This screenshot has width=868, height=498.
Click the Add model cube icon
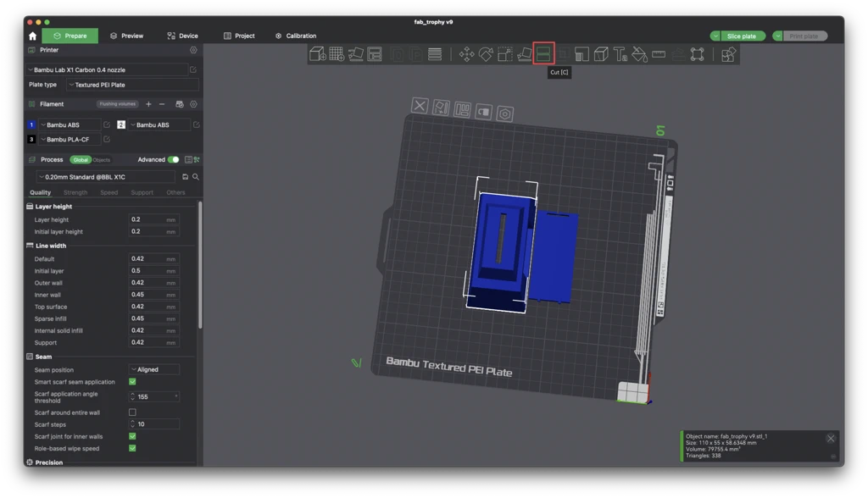tap(318, 53)
